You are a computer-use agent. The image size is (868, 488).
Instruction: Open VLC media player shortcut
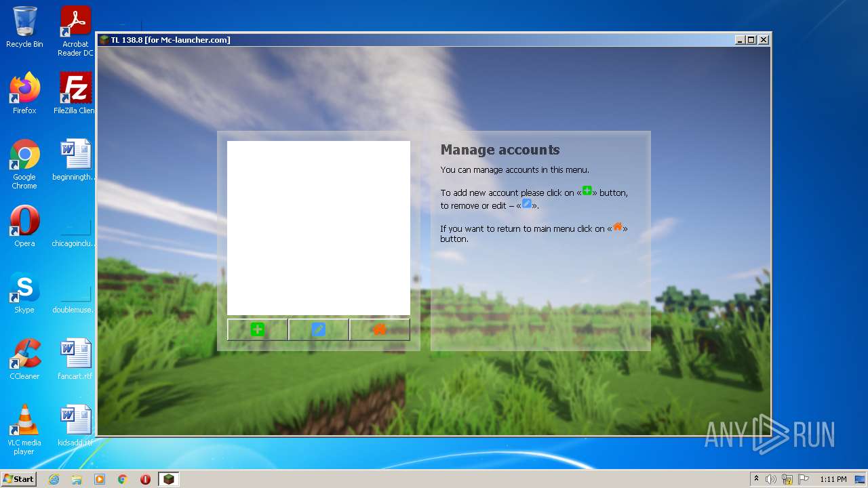tap(24, 430)
